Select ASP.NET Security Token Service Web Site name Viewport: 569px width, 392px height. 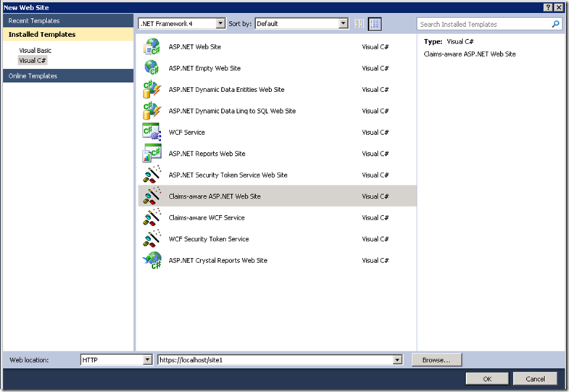click(x=228, y=175)
